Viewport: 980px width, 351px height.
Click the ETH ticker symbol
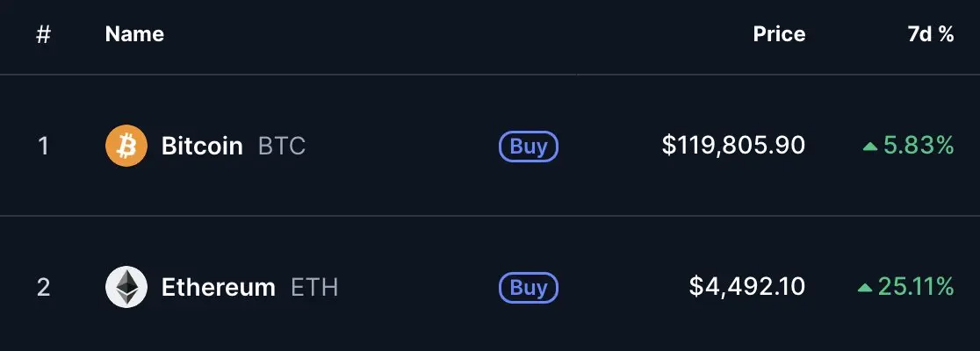point(314,287)
